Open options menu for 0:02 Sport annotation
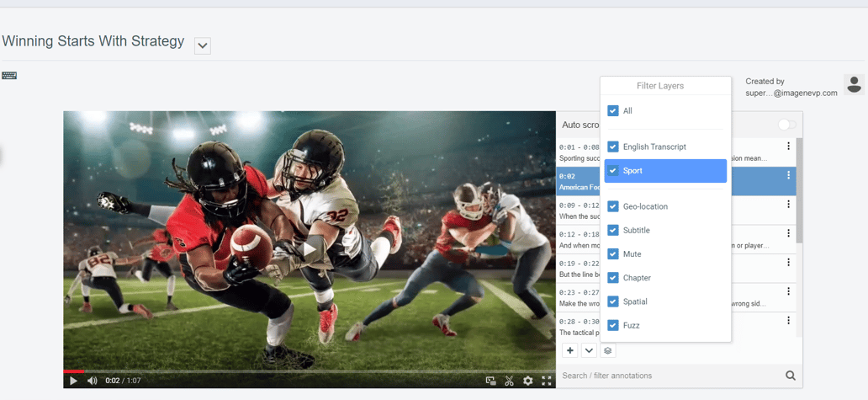The image size is (868, 400). pyautogui.click(x=788, y=175)
